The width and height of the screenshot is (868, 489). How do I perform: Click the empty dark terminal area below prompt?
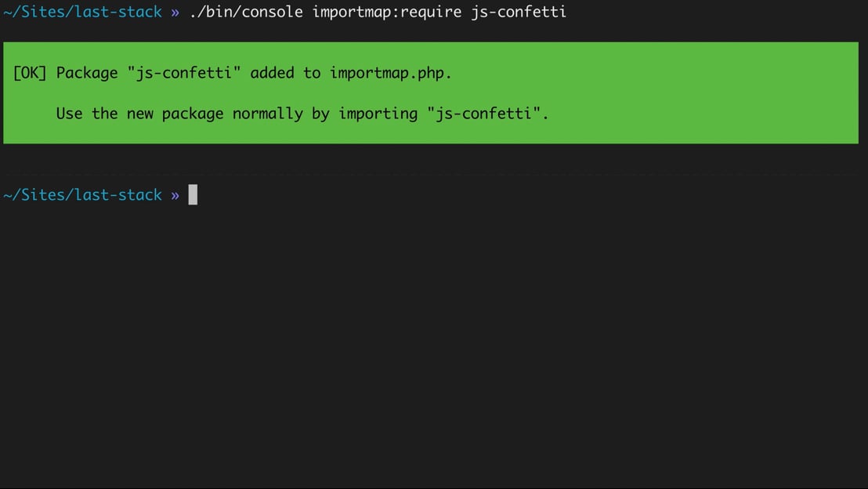[434, 343]
